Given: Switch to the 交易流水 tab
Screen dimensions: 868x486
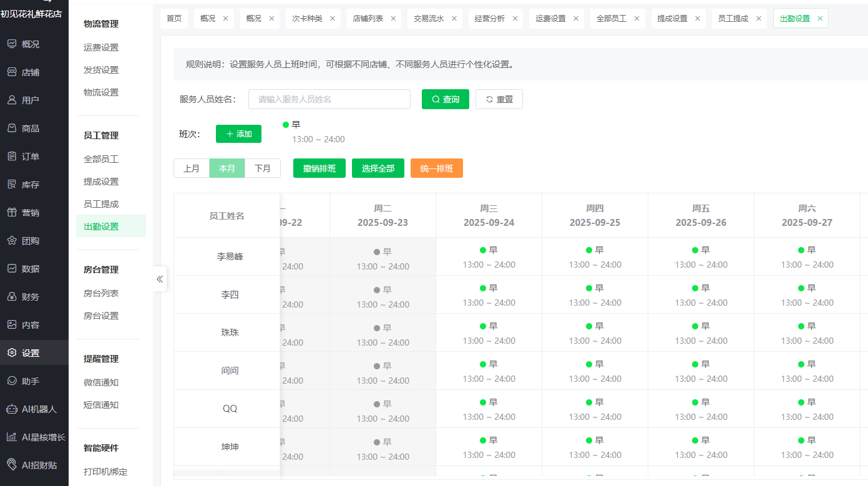Looking at the screenshot, I should 429,19.
